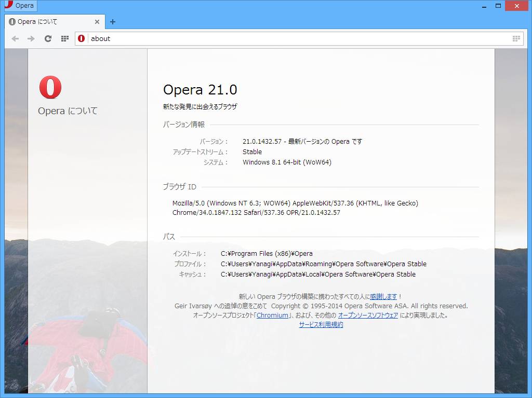
Task: Click the red O icon in the tab bar
Action: (11, 22)
